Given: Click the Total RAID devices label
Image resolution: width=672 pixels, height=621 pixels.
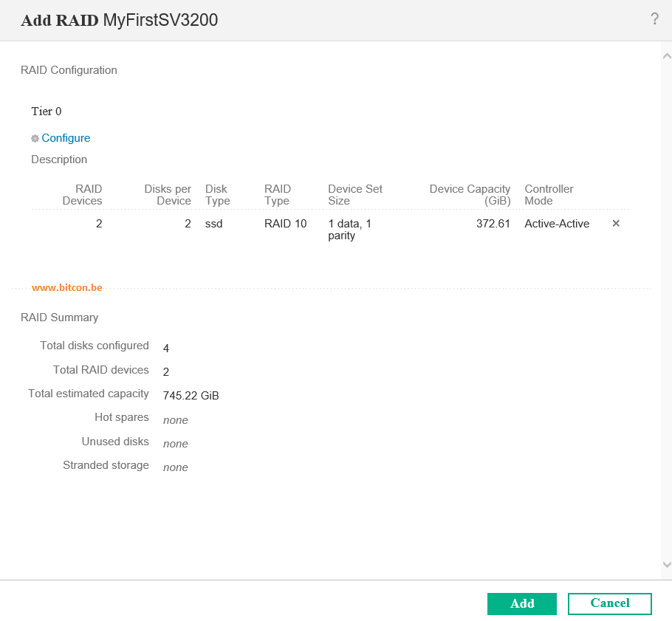Looking at the screenshot, I should tap(100, 370).
